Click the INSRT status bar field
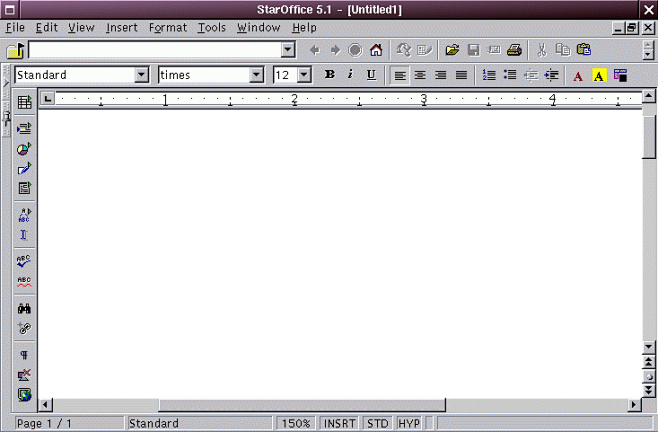Screen dimensions: 658x432 (x=339, y=423)
